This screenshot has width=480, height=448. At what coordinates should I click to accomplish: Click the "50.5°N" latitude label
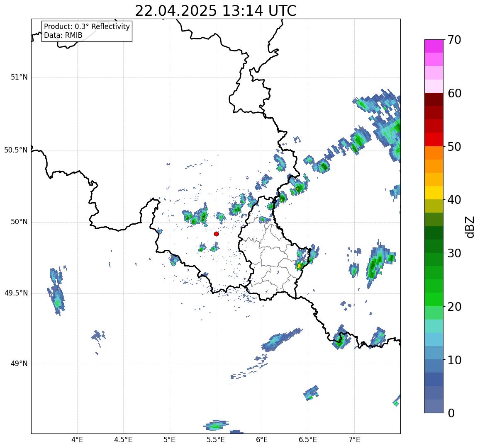(16, 150)
